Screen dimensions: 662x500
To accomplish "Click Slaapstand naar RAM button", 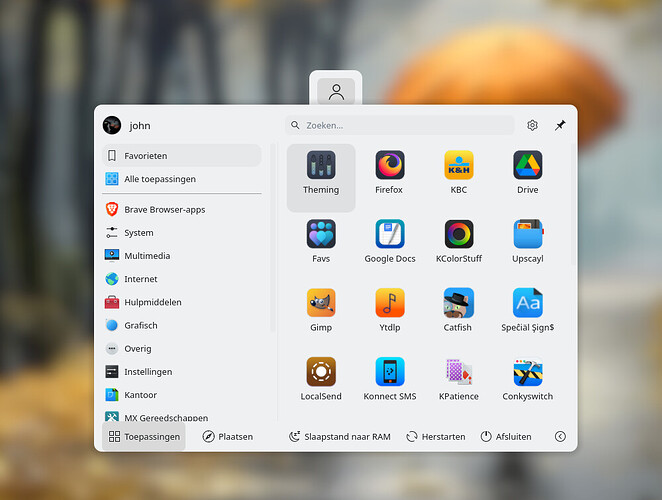I will (340, 437).
